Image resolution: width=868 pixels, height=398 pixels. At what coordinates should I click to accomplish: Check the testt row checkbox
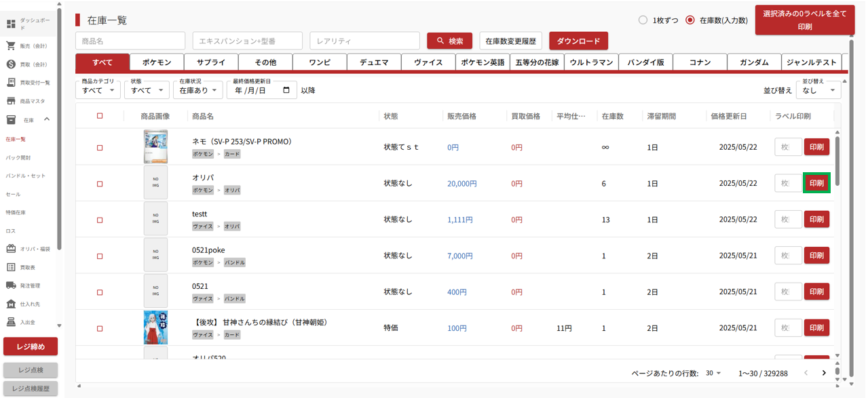[x=100, y=220]
